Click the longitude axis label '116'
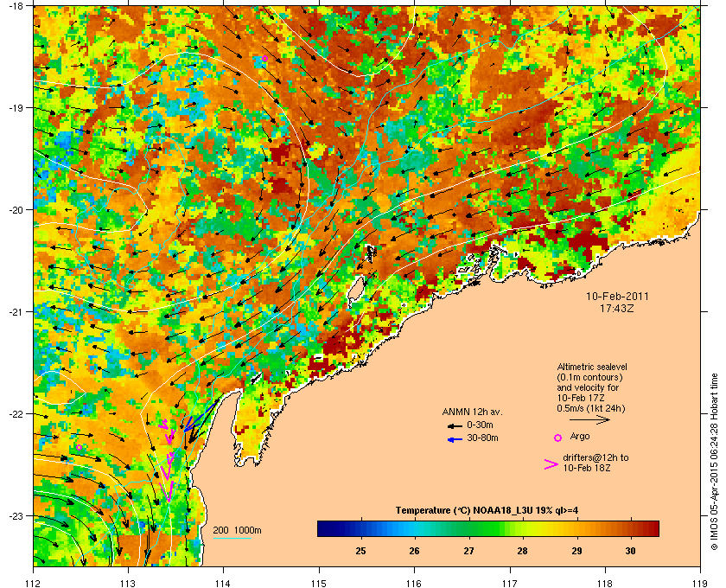726x588 pixels. [414, 583]
